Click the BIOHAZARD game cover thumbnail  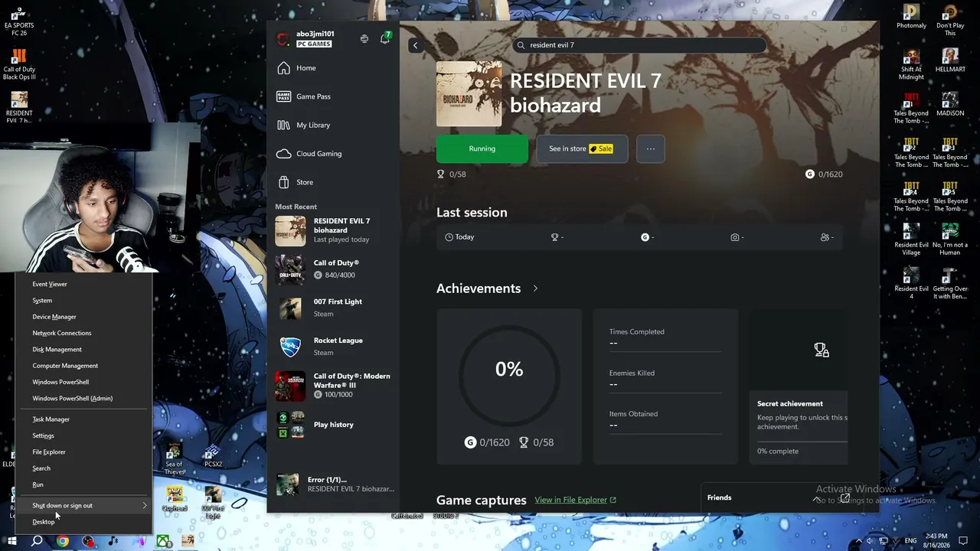click(x=469, y=94)
